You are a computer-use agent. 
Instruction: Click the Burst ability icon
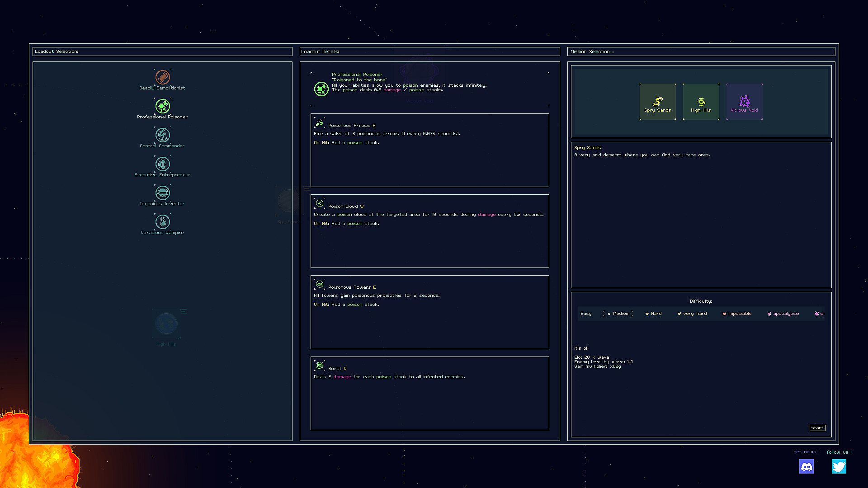point(320,366)
